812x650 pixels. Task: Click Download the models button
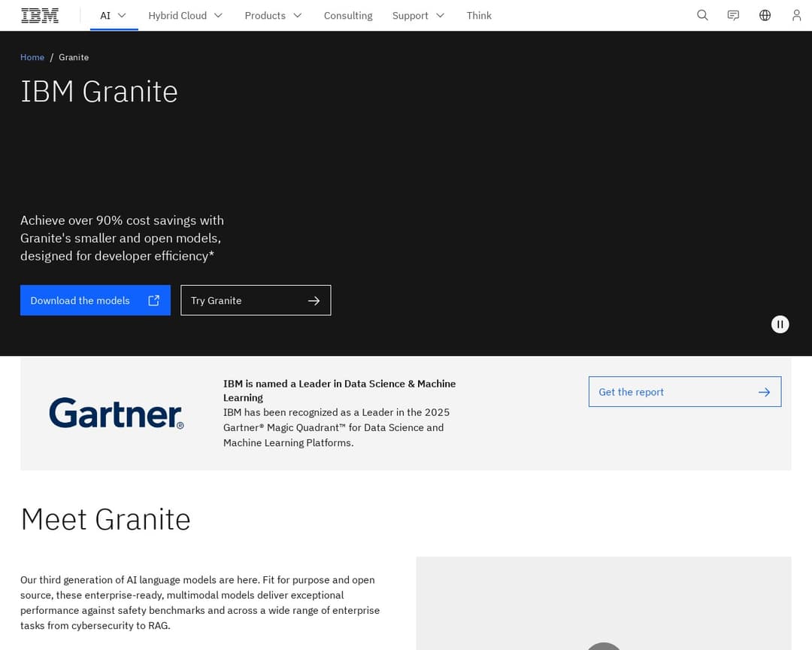[95, 300]
